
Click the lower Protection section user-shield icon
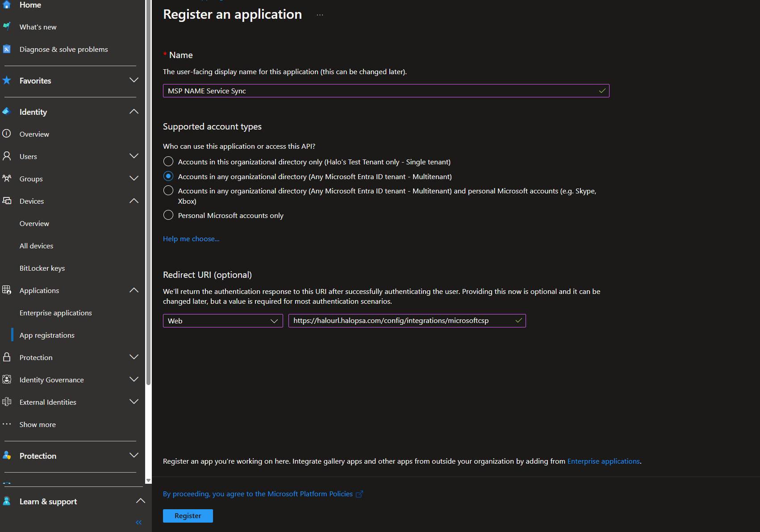7,455
